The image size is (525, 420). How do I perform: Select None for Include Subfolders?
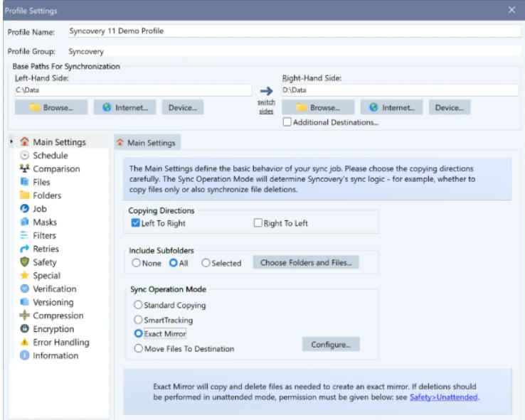pyautogui.click(x=136, y=263)
